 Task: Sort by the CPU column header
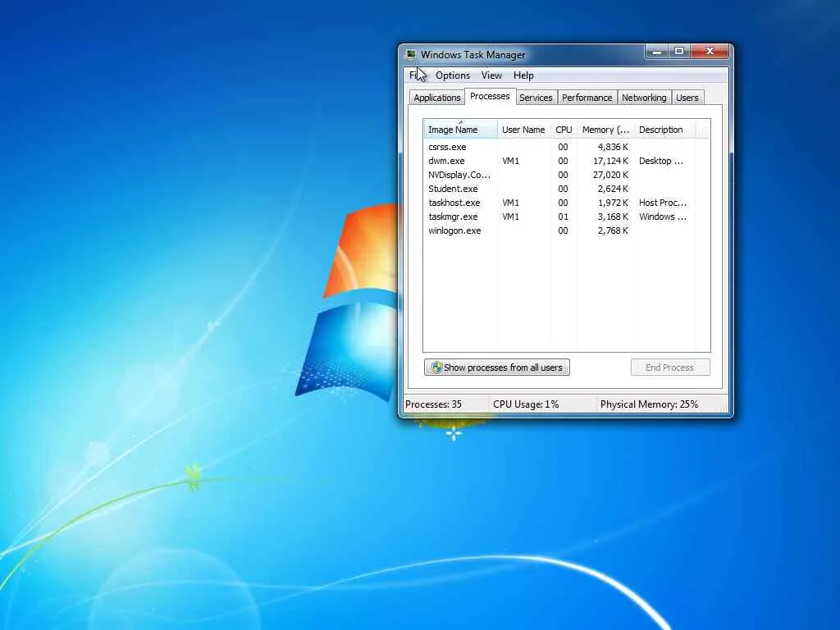coord(564,130)
